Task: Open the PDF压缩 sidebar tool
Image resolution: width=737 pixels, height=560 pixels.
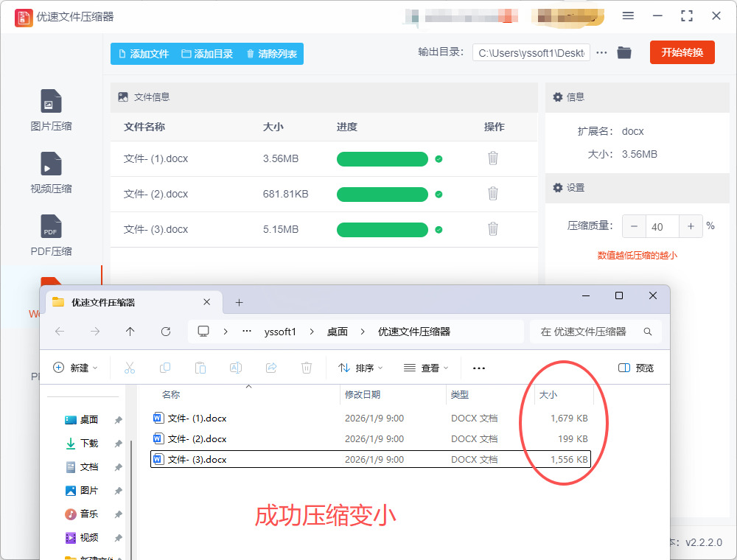Action: coord(51,235)
